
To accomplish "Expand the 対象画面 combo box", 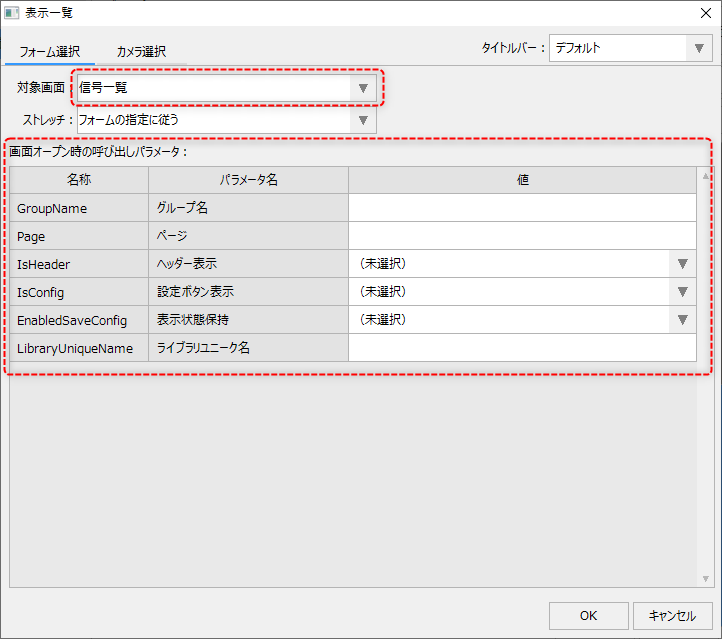I will coord(363,88).
